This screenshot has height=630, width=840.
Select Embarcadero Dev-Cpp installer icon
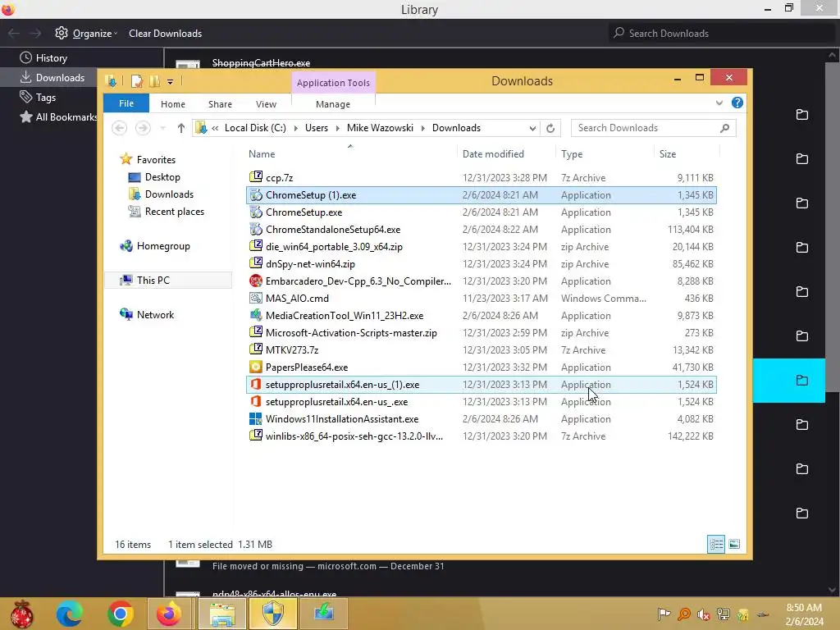point(256,281)
